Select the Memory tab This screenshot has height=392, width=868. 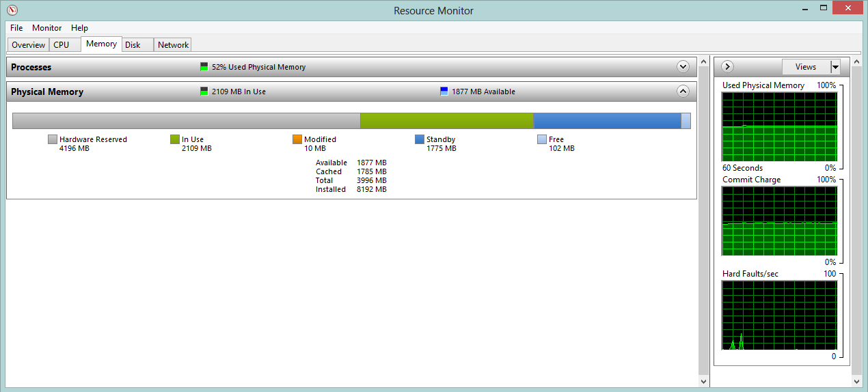click(x=101, y=44)
